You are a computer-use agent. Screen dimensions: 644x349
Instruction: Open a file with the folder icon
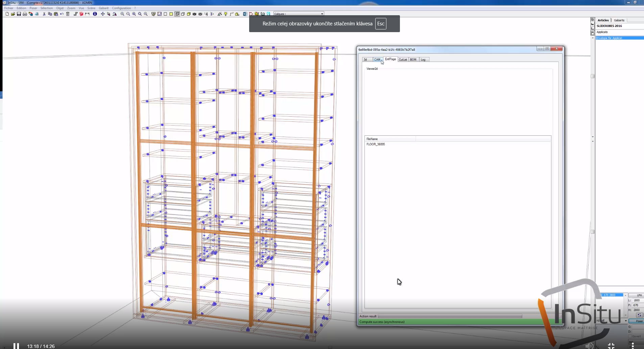click(13, 14)
